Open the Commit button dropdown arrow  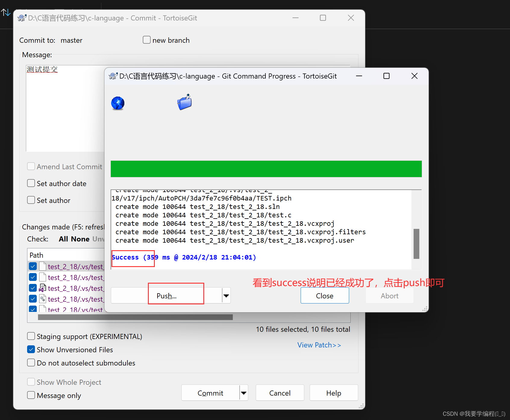tap(244, 393)
